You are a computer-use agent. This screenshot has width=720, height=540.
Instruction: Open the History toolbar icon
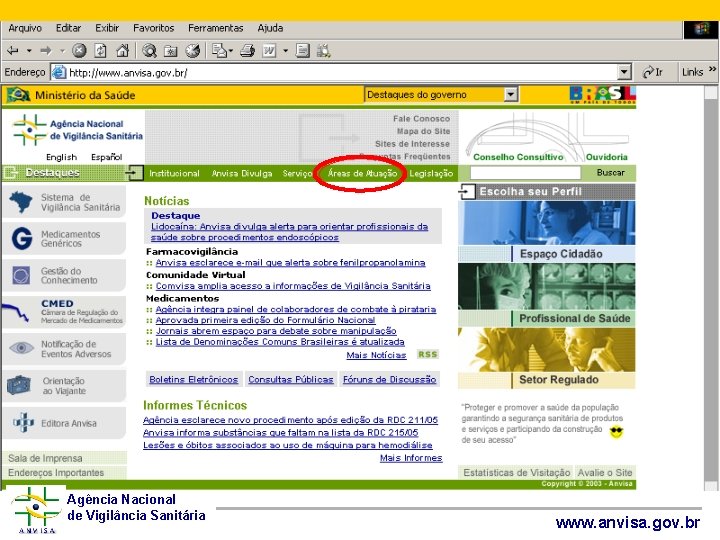192,51
